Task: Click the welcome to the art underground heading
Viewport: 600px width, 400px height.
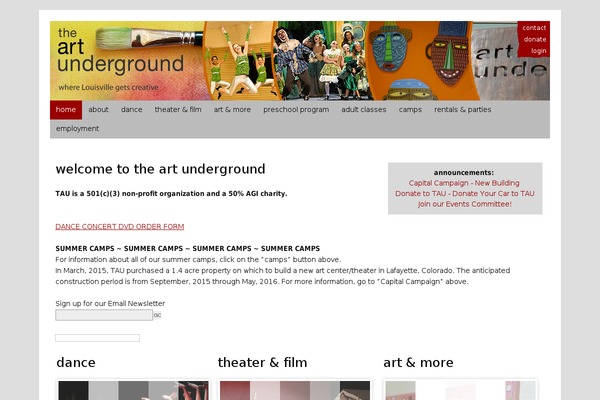Action: coord(160,169)
